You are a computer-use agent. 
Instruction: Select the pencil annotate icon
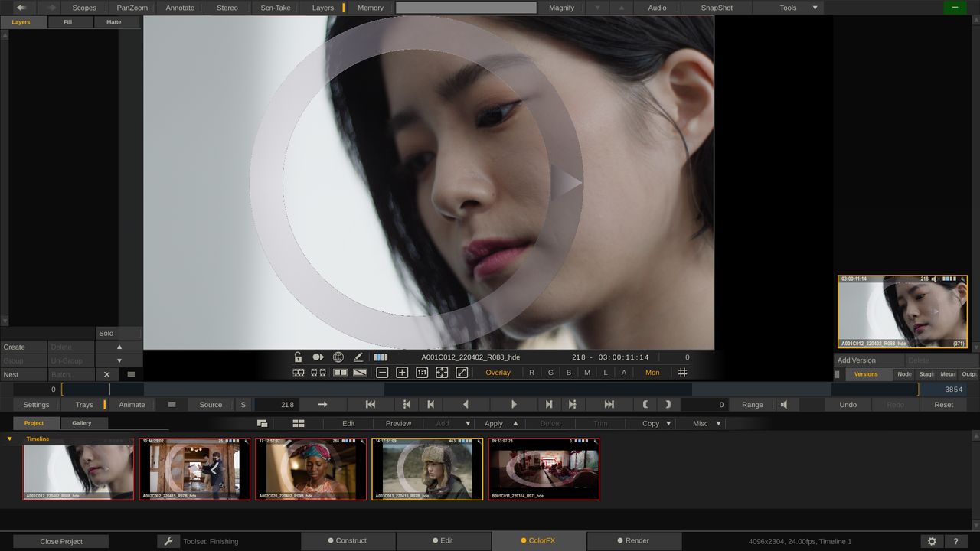tap(358, 357)
